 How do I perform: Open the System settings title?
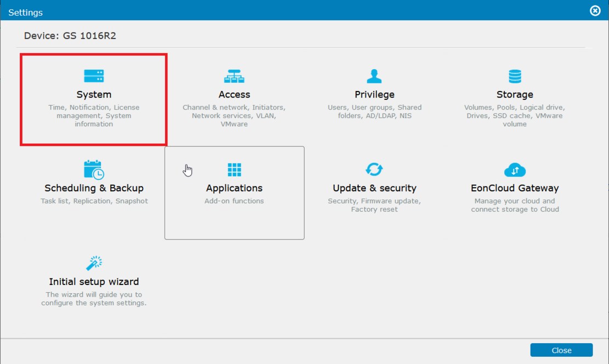[94, 95]
